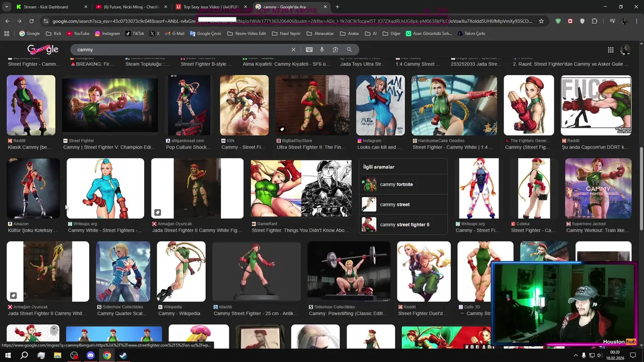The image size is (644, 362).
Task: Go back with the browser back arrow
Action: click(x=7, y=21)
